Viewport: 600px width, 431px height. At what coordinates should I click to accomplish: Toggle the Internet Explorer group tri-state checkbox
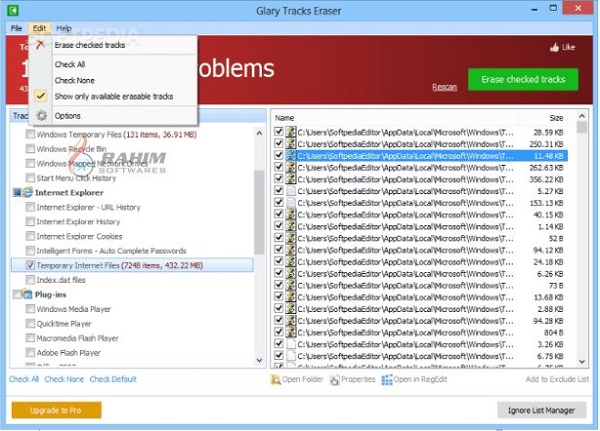click(x=17, y=192)
